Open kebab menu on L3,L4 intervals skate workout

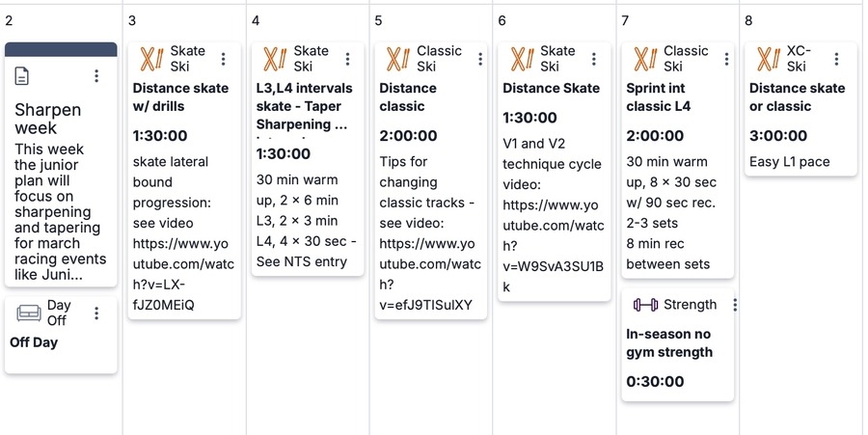pyautogui.click(x=347, y=59)
